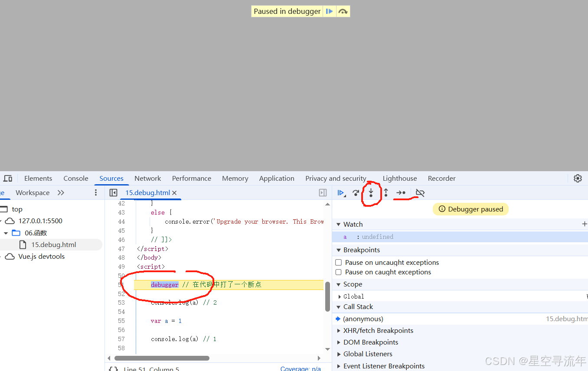Open DevTools settings gear
Screen dimensions: 588x371
point(578,178)
